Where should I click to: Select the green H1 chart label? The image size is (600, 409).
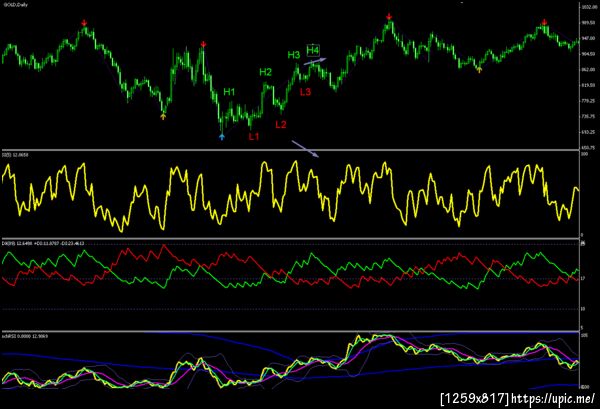point(229,92)
